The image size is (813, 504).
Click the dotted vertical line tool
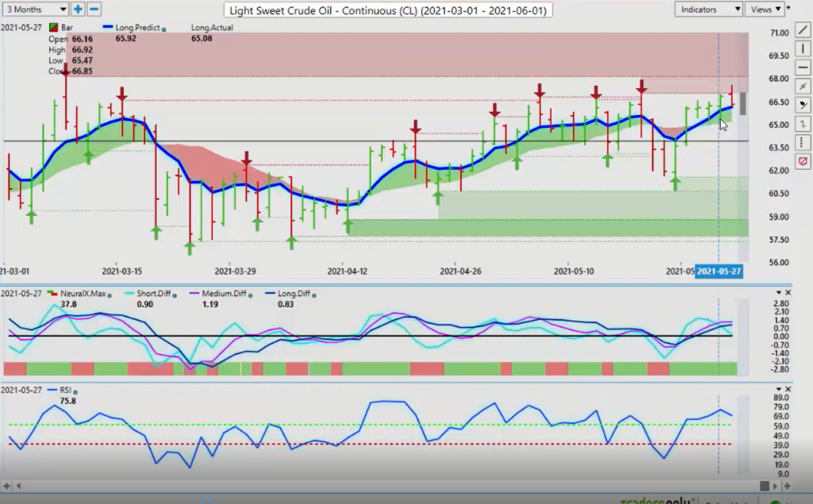coord(802,143)
